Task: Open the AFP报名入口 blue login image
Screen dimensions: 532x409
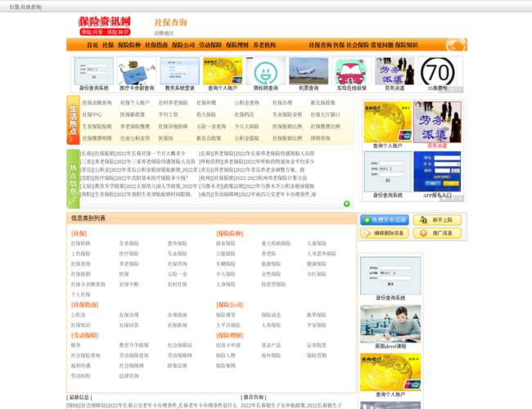Action: tap(437, 172)
